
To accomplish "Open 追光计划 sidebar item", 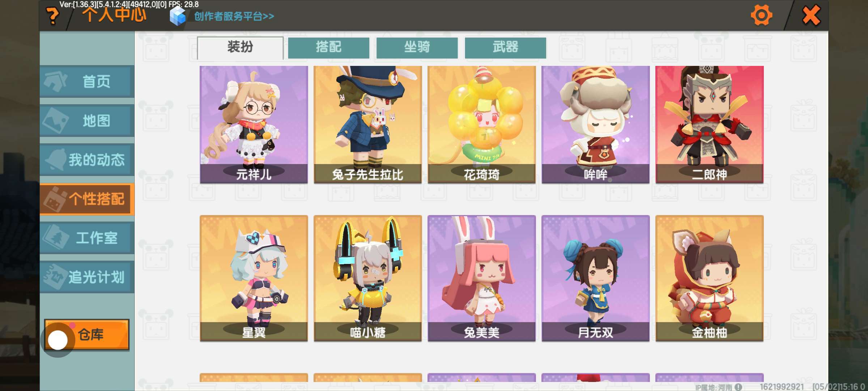I will point(87,277).
